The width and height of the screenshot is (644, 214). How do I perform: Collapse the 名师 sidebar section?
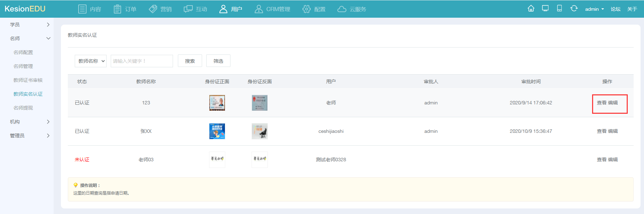point(29,38)
